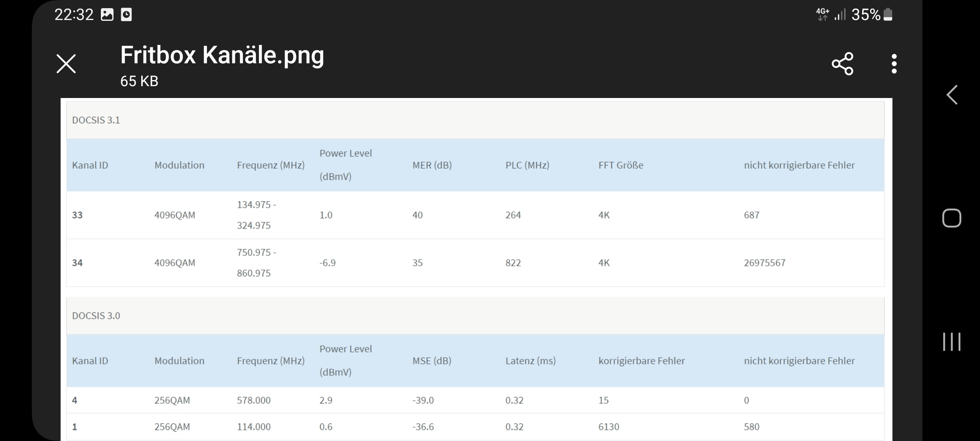Viewport: 980px width, 441px height.
Task: Click the 0.6 power level value
Action: [x=326, y=427]
